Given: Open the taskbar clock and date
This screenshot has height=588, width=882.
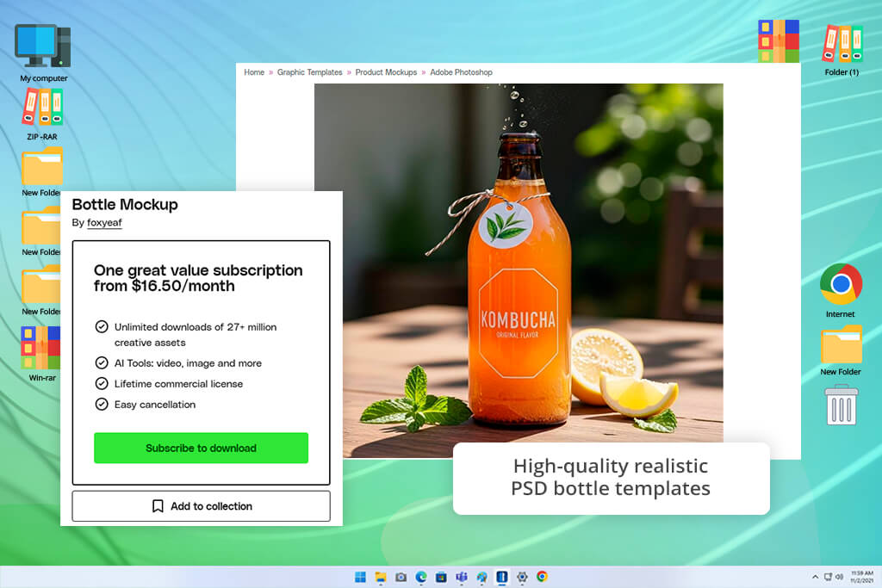Looking at the screenshot, I should (861, 577).
